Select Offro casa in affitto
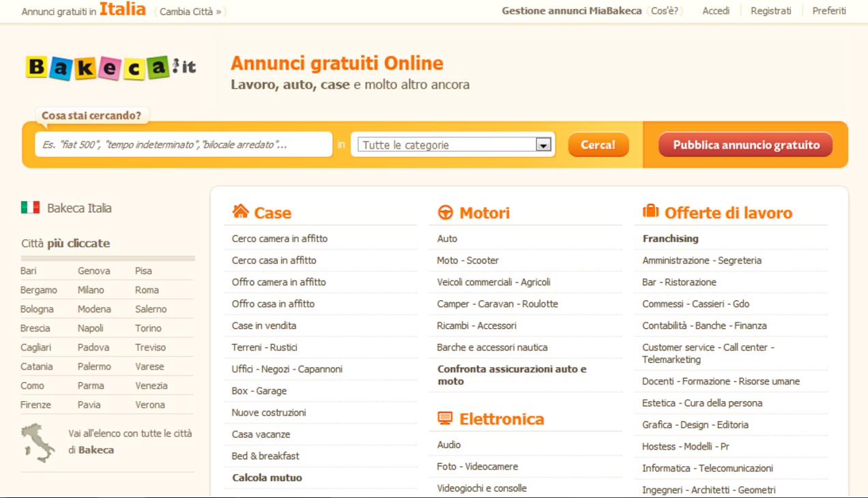868x498 pixels. [273, 304]
